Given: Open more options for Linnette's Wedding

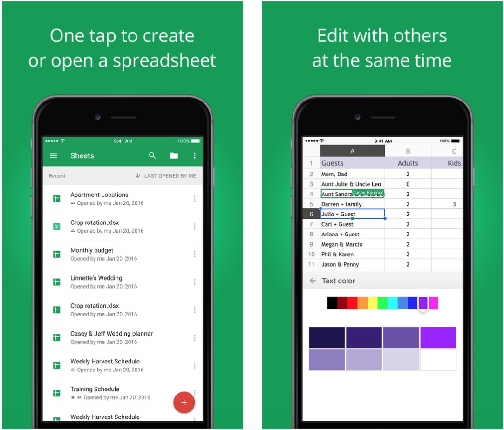Looking at the screenshot, I should tap(194, 282).
